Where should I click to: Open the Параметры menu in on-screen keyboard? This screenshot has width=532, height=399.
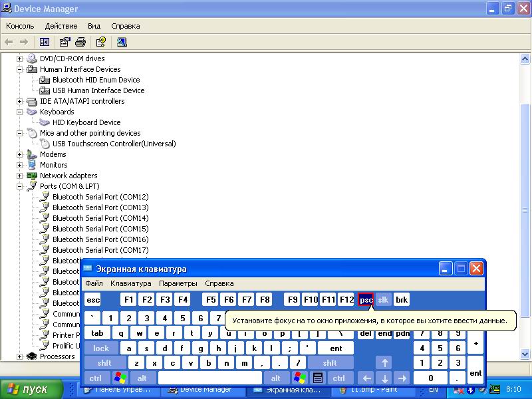pyautogui.click(x=178, y=283)
